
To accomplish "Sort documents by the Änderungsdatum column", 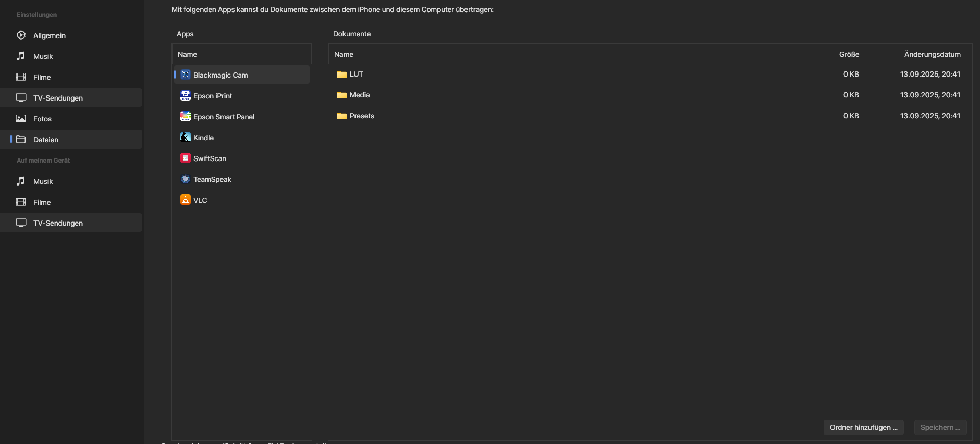I will coord(933,54).
